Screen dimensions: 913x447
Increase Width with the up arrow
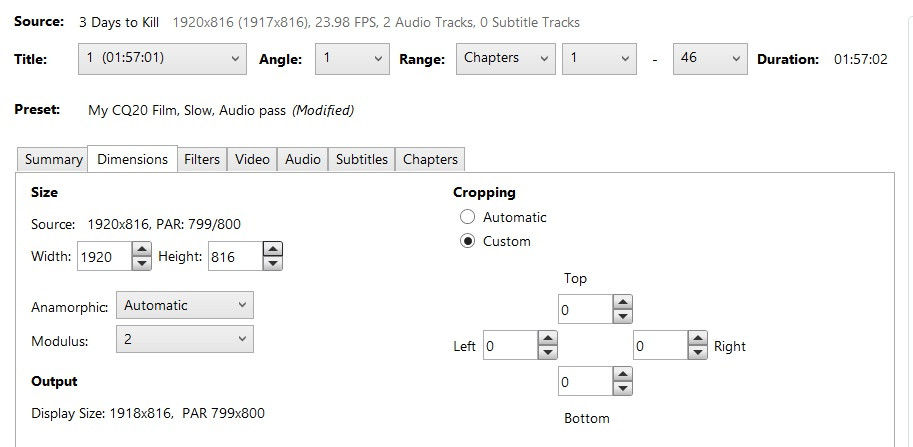(141, 250)
